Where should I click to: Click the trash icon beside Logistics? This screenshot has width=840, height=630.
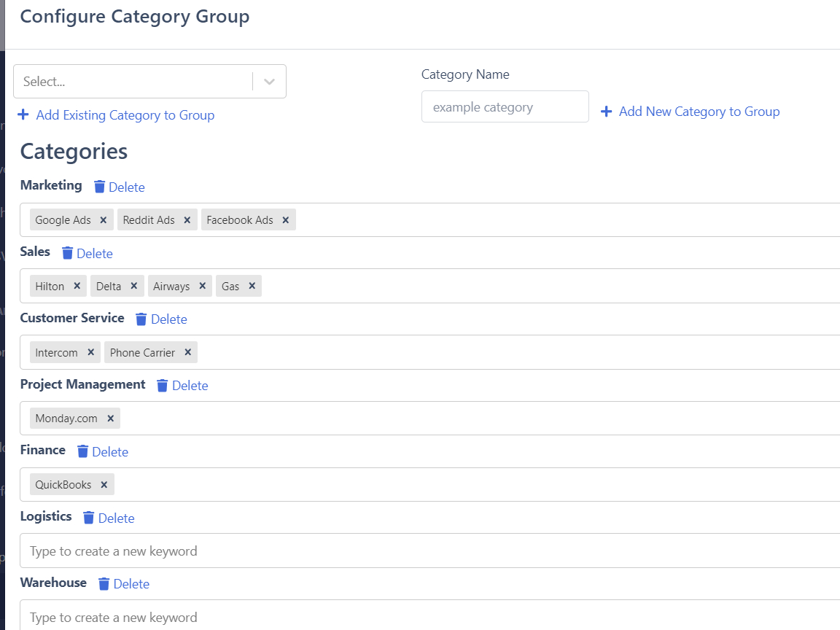pos(89,518)
